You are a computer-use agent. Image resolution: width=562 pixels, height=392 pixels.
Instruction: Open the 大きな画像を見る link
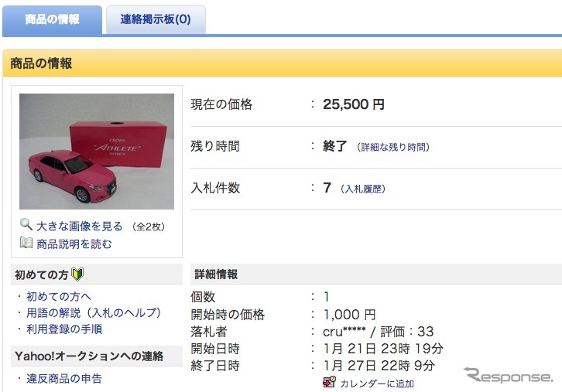(80, 227)
